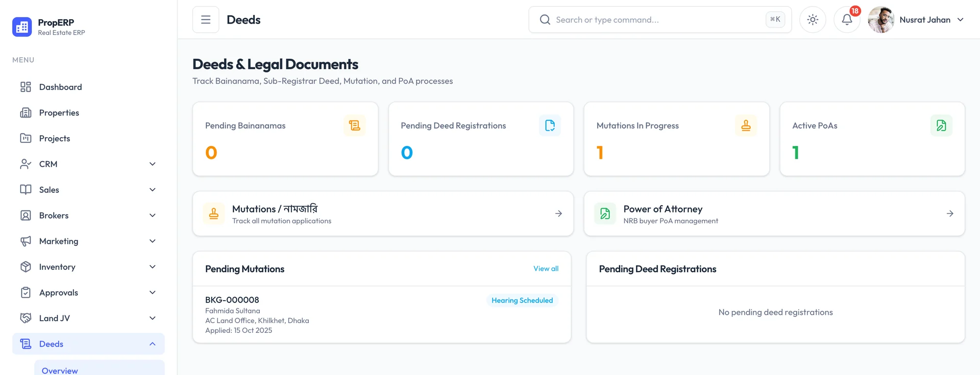Click the Active PoAs document icon
The height and width of the screenshot is (375, 980).
(941, 125)
